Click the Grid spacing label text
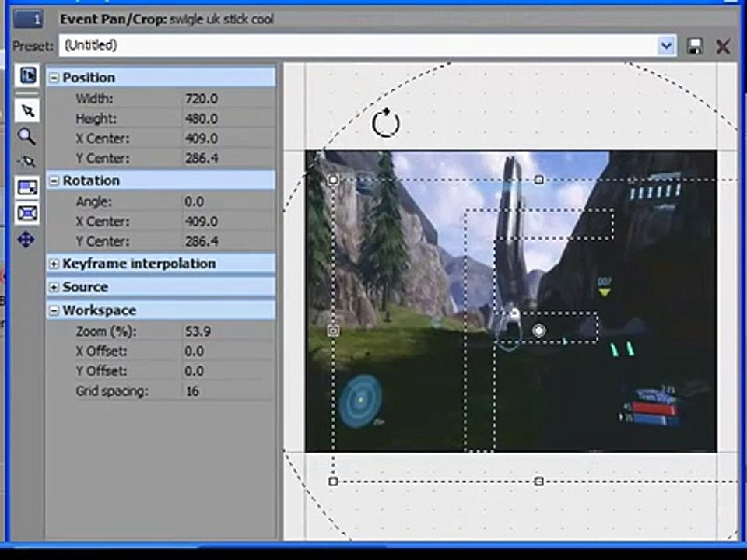This screenshot has width=747, height=560. pos(112,391)
